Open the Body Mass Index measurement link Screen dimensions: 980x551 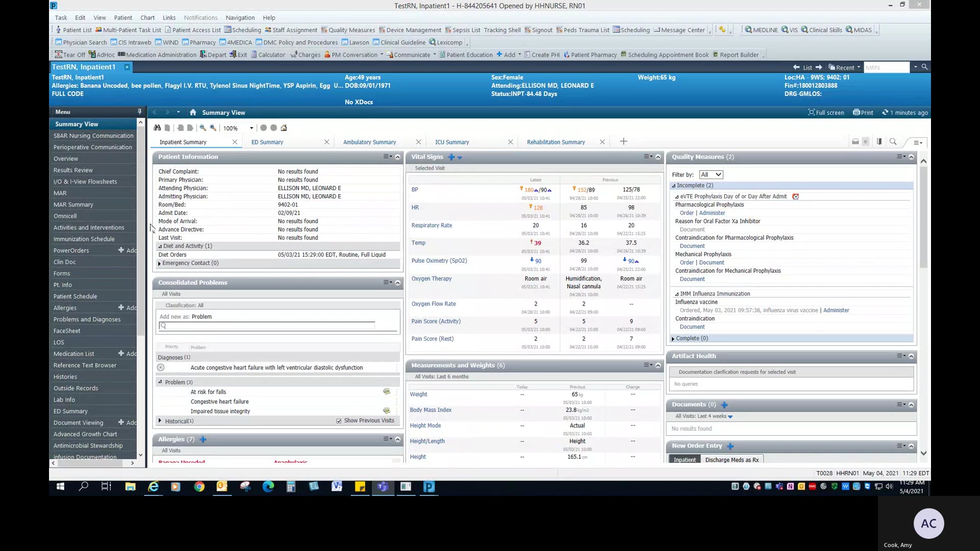(x=430, y=410)
